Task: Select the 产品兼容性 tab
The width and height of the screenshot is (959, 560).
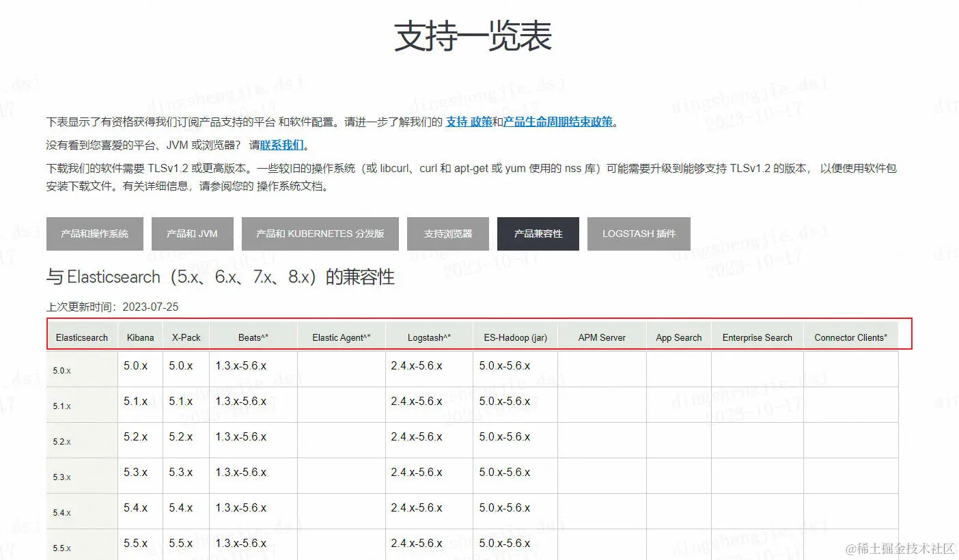Action: point(538,234)
